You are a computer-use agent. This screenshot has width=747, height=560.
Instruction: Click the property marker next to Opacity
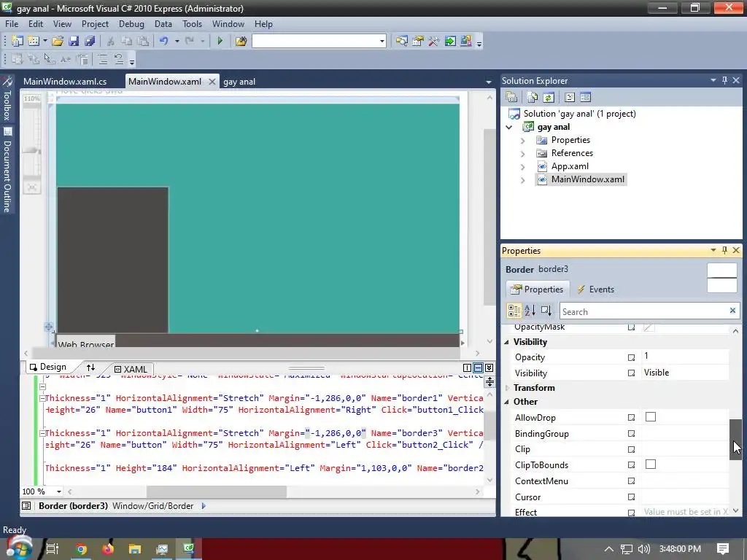631,357
